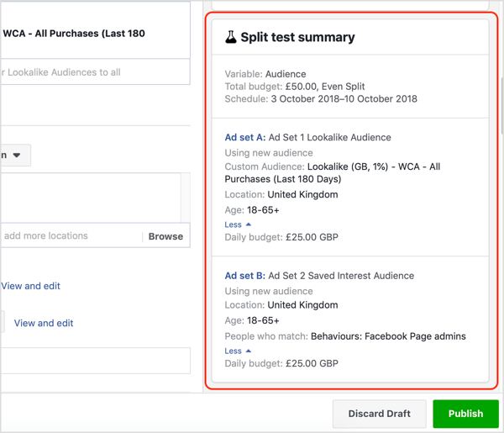504x433 pixels.
Task: Open the Ad set B link
Action: [244, 275]
